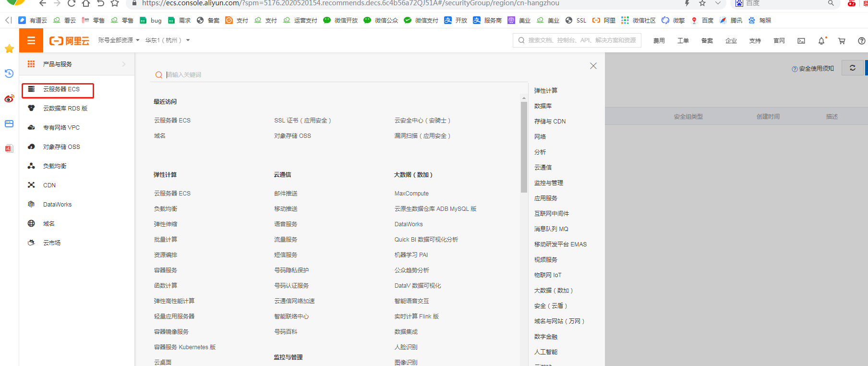Open 备案 in top navigation

[707, 41]
